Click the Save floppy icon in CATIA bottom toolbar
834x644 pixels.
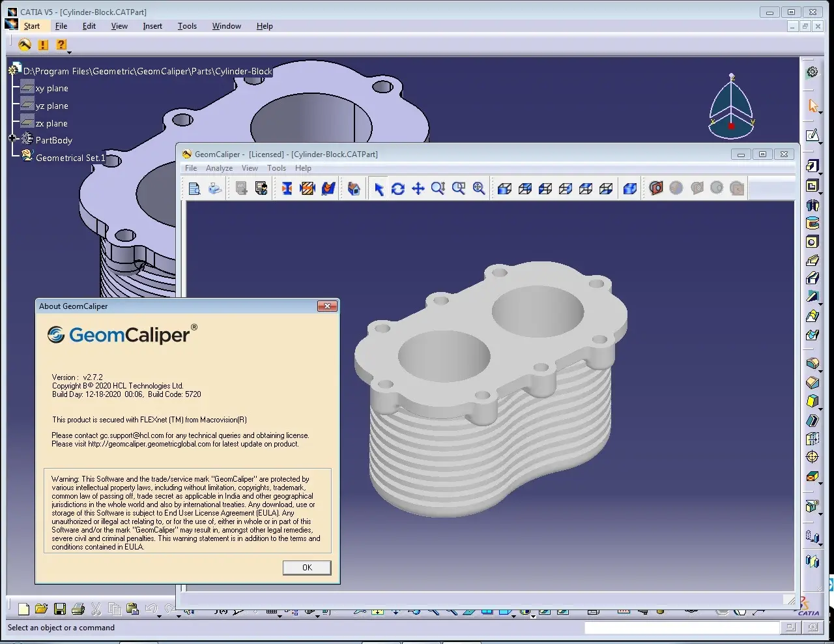[x=60, y=609]
